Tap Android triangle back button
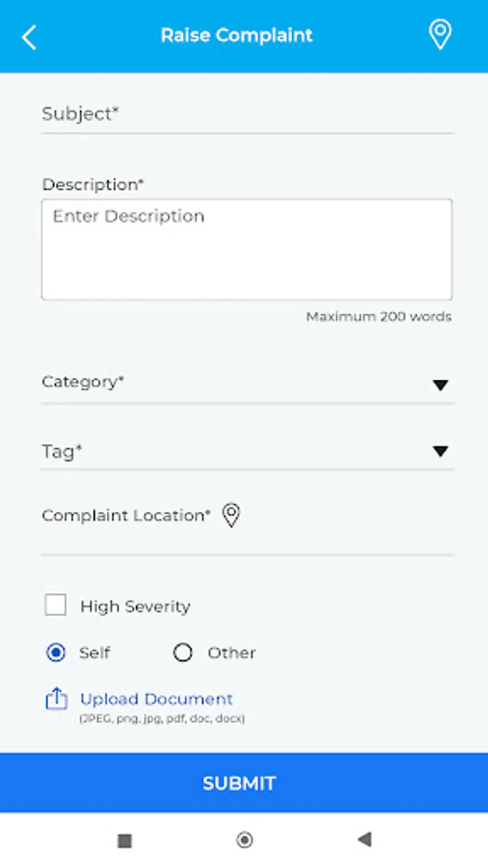 click(365, 839)
